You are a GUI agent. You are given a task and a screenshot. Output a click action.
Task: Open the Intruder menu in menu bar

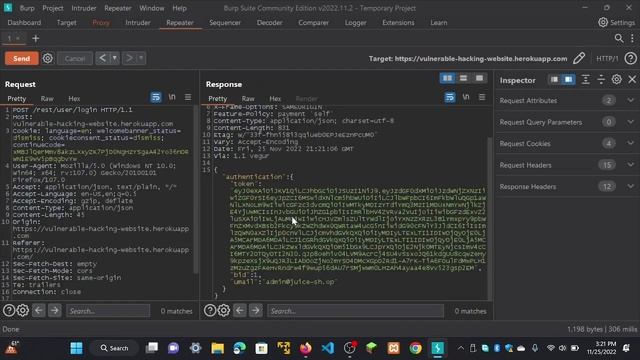point(84,8)
